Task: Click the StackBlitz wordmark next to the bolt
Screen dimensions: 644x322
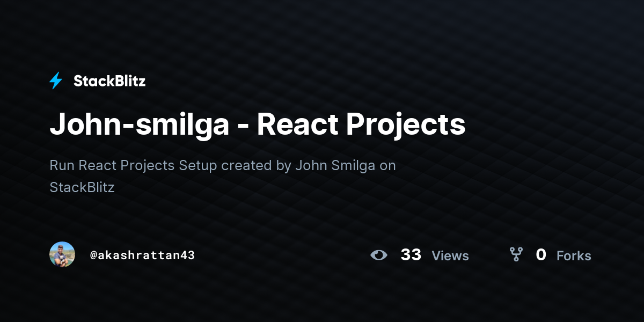Action: tap(109, 81)
